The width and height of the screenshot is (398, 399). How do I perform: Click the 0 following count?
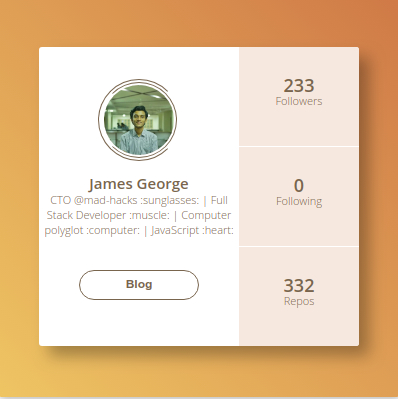[299, 186]
